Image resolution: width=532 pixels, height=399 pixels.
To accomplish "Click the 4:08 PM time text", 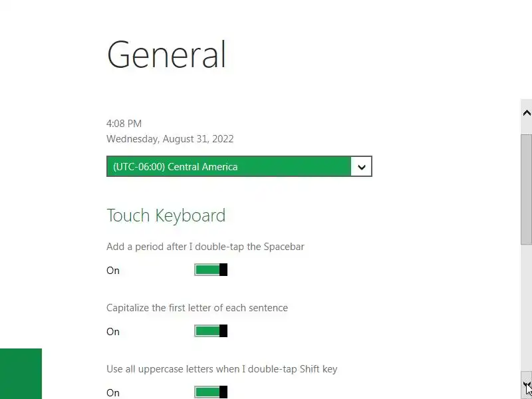I will 124,124.
